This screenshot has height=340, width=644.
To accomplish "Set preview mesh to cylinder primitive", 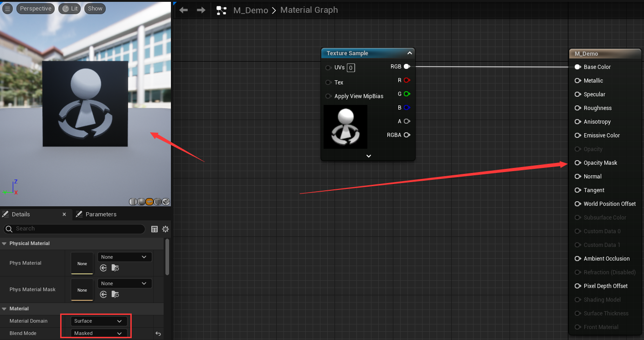I will coord(133,202).
